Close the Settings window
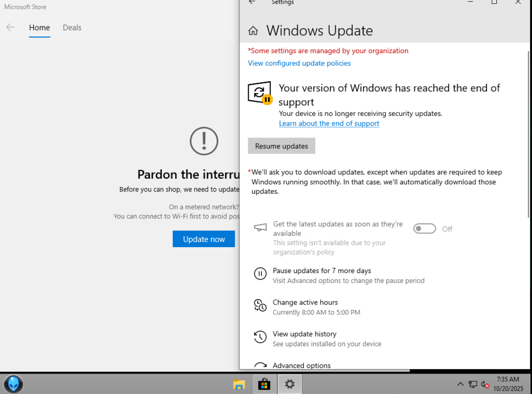 click(518, 2)
